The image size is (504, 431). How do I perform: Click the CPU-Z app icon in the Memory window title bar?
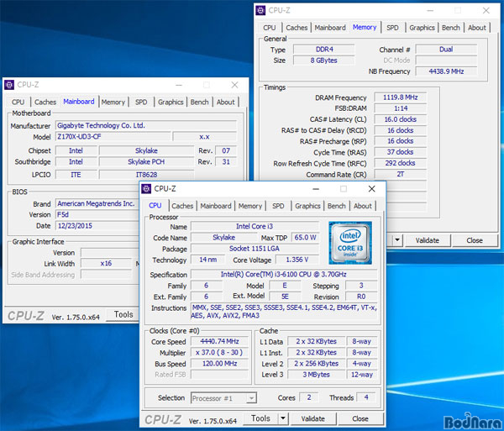[260, 11]
